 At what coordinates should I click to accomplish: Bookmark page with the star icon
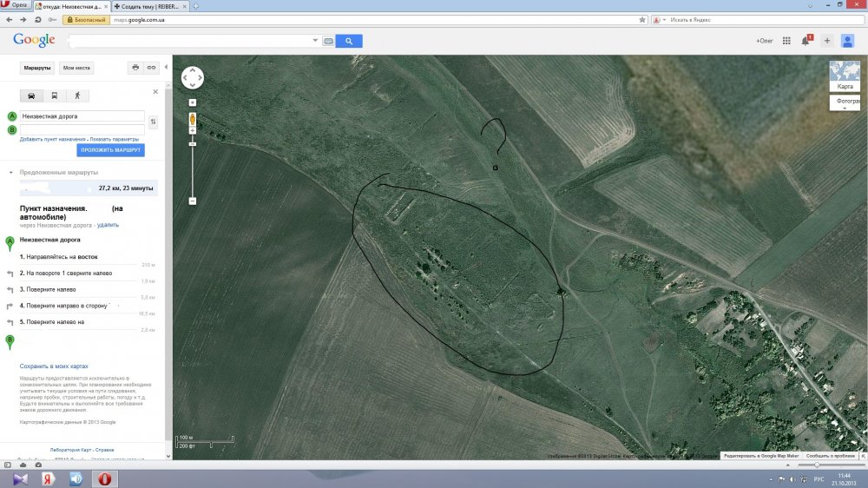pyautogui.click(x=642, y=20)
